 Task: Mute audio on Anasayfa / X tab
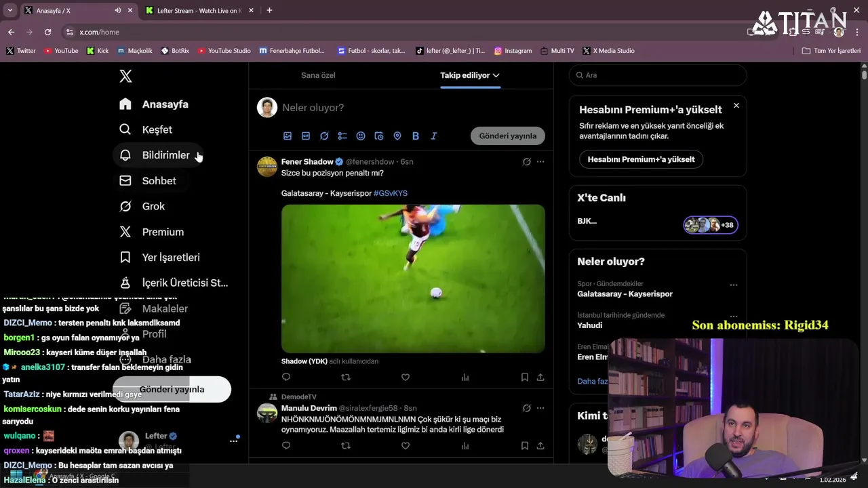118,11
